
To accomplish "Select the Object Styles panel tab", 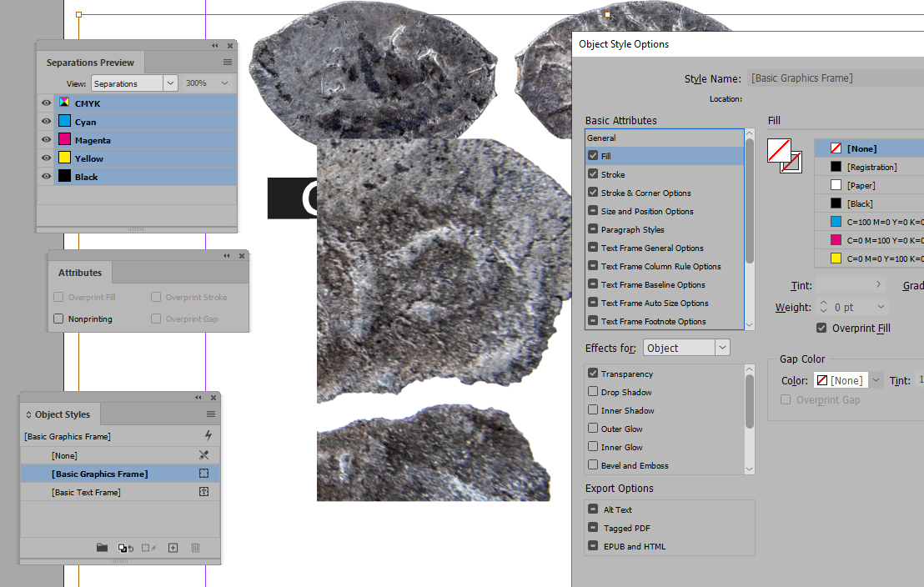I will click(x=62, y=414).
